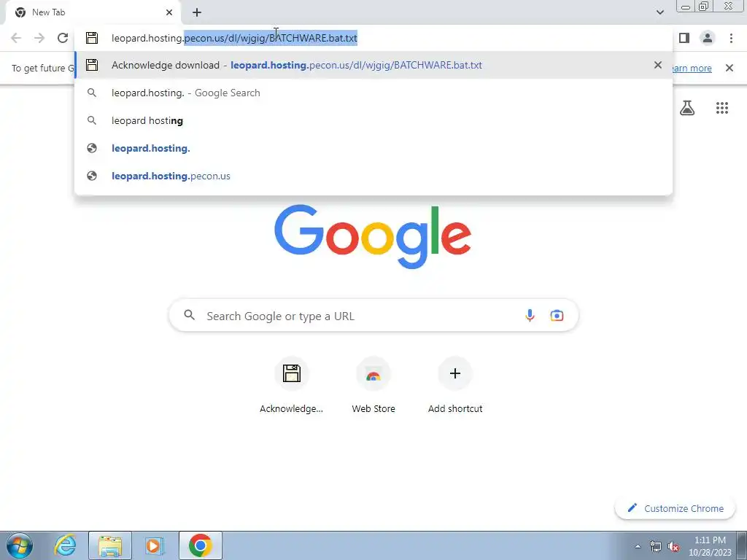Show hidden tray icons arrow
This screenshot has height=560, width=747.
coord(638,546)
